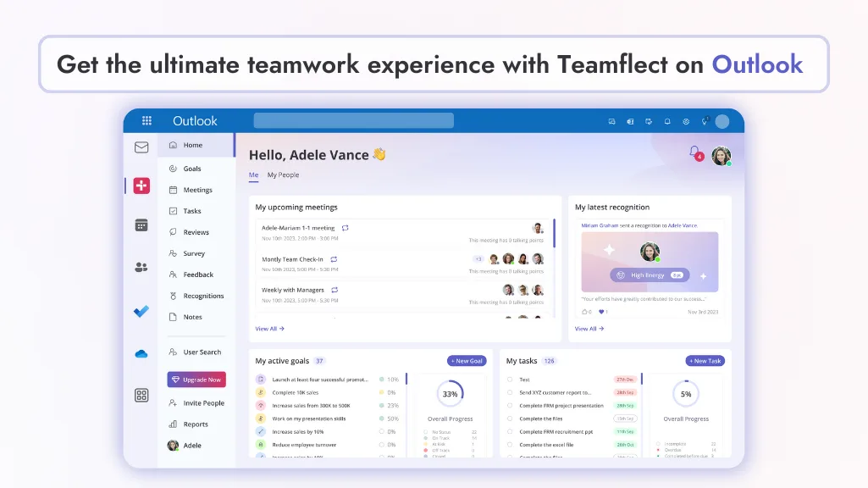Click recurring icon on Adele-Mariam meeting
Screen dimensions: 868x488
(x=345, y=228)
